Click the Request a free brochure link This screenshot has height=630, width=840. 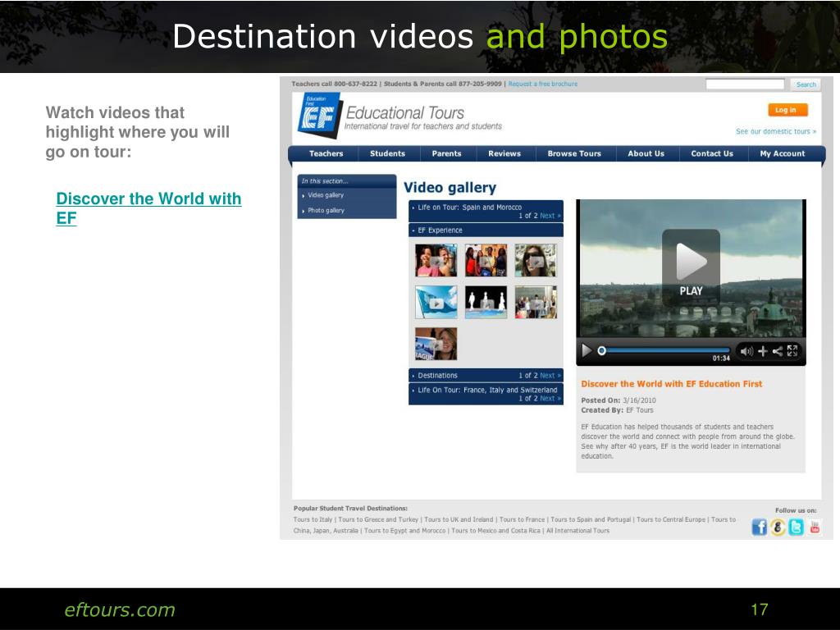[x=543, y=84]
